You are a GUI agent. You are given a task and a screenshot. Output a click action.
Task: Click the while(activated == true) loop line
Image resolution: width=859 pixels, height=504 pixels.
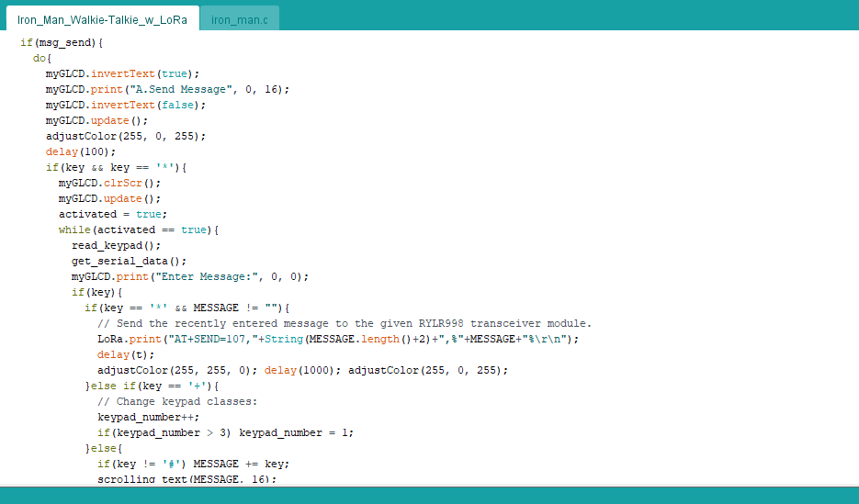click(139, 230)
